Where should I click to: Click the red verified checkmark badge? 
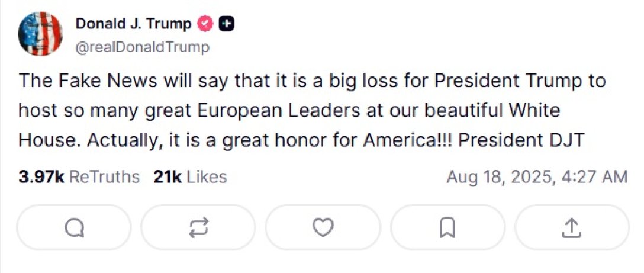[204, 24]
